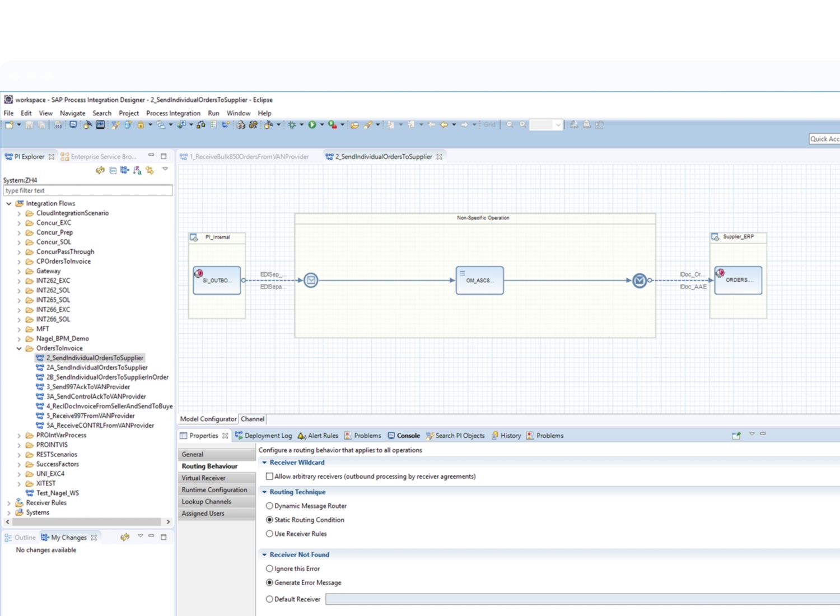Select Dynamic Message Router radio option
The image size is (840, 616).
269,506
